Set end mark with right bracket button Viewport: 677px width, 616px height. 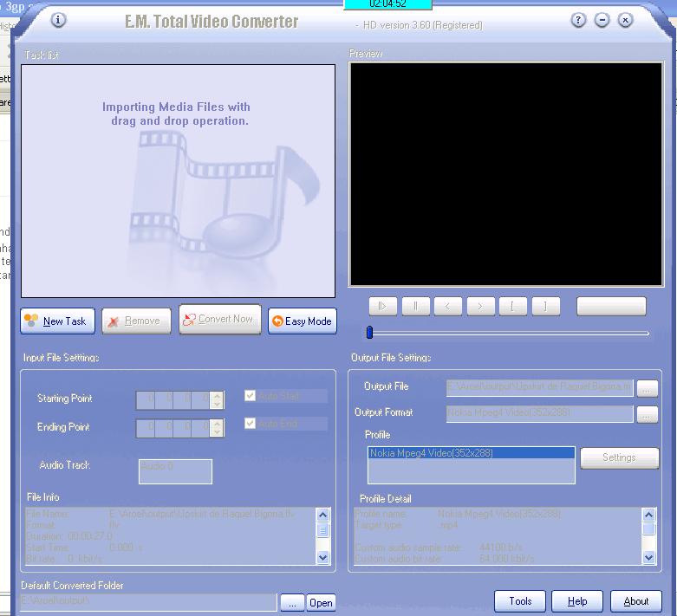(546, 306)
